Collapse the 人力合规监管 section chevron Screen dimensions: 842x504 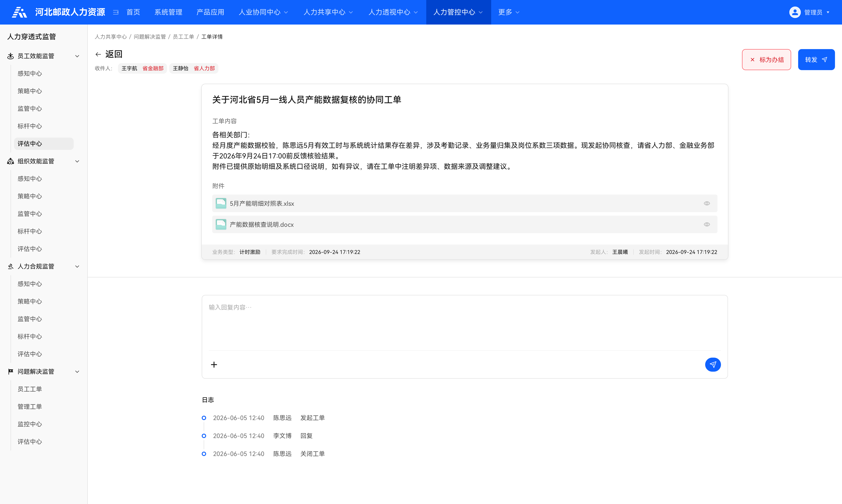tap(77, 267)
